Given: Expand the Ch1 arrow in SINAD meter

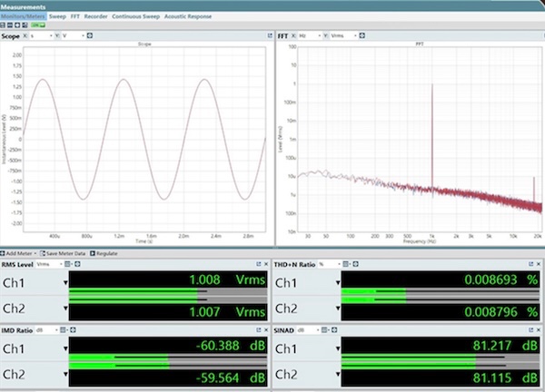Looking at the screenshot, I should point(338,348).
